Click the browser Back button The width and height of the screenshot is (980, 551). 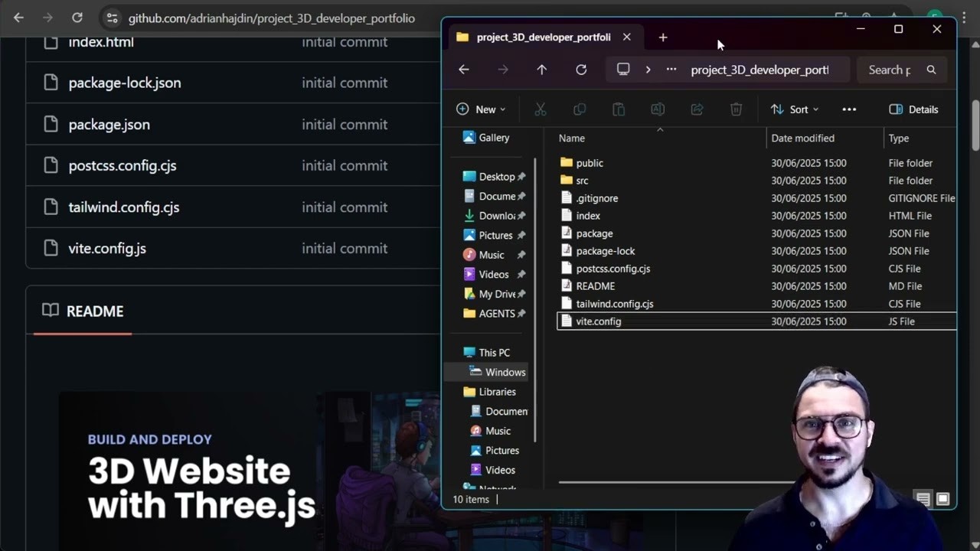point(18,18)
